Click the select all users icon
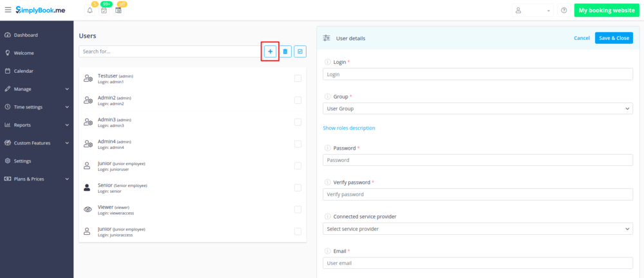Image resolution: width=644 pixels, height=278 pixels. [300, 52]
